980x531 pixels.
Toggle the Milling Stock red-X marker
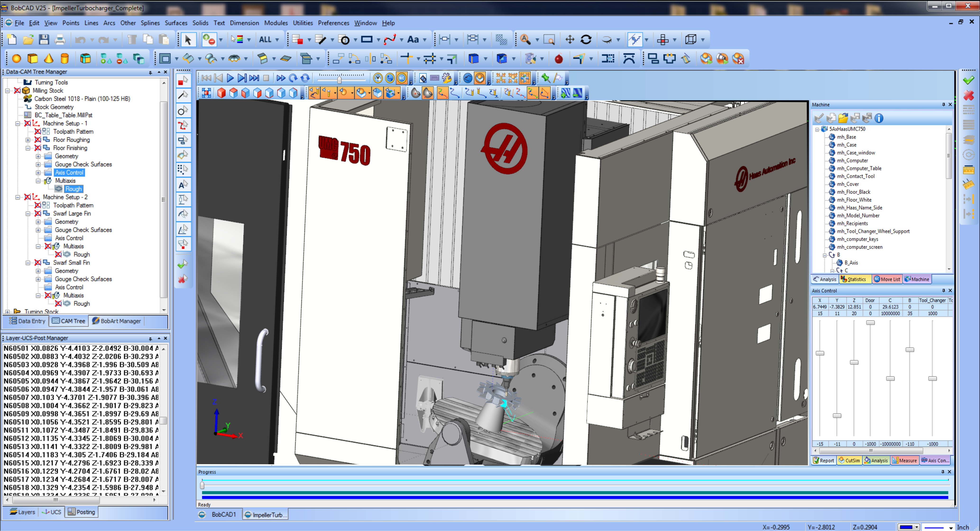coord(18,91)
